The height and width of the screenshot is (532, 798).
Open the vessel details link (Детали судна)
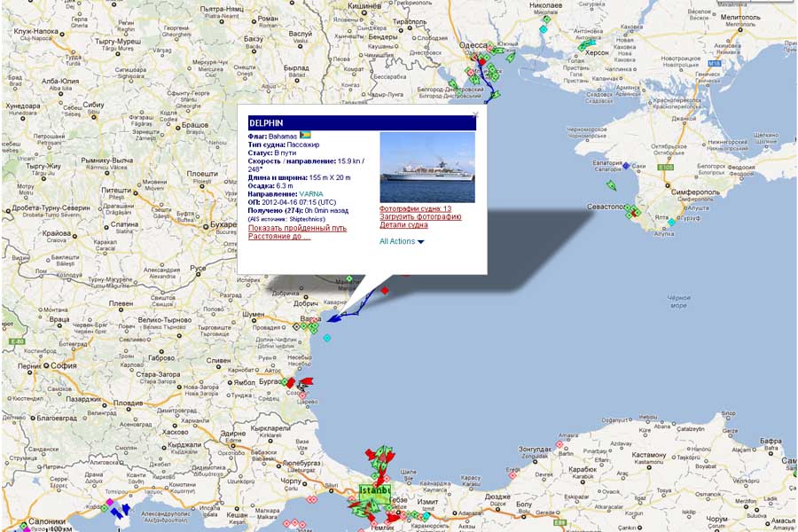(x=403, y=224)
